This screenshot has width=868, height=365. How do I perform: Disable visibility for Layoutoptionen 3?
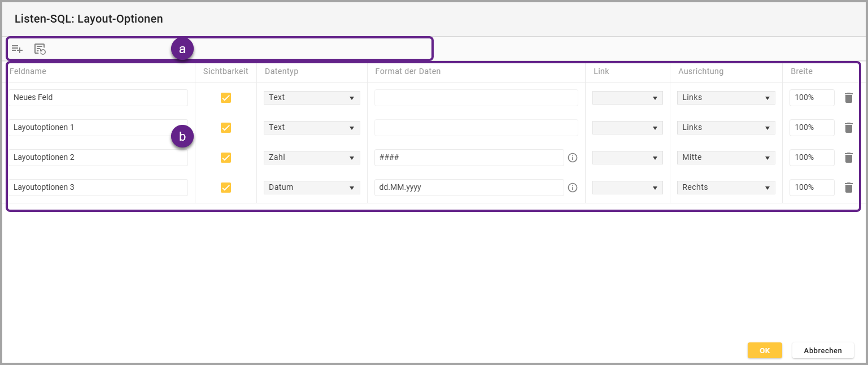(226, 188)
